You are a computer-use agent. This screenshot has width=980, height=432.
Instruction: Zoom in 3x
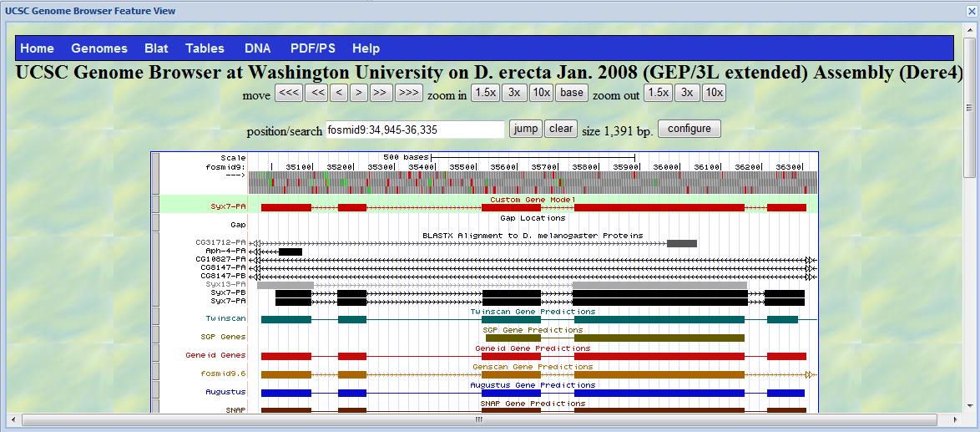click(x=514, y=93)
